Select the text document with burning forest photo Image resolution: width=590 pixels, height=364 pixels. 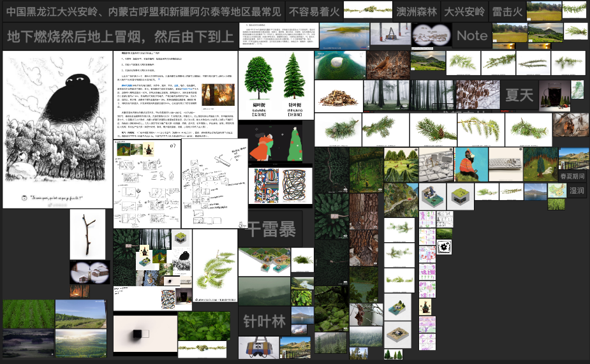175,95
